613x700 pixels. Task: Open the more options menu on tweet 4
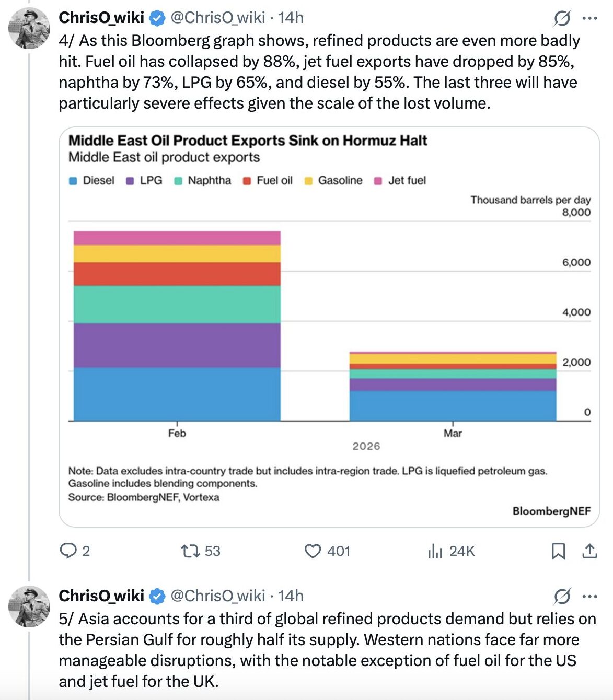pyautogui.click(x=590, y=18)
